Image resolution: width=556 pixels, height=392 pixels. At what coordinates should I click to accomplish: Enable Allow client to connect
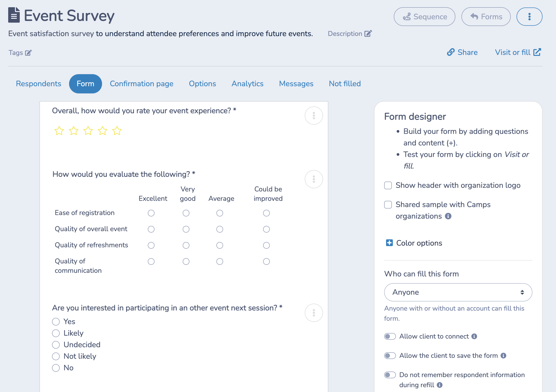tap(390, 336)
